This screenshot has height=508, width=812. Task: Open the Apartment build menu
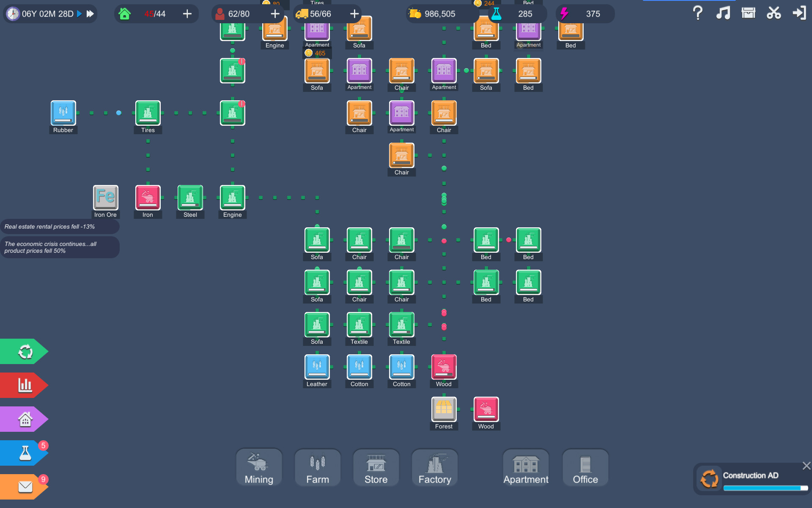coord(525,468)
